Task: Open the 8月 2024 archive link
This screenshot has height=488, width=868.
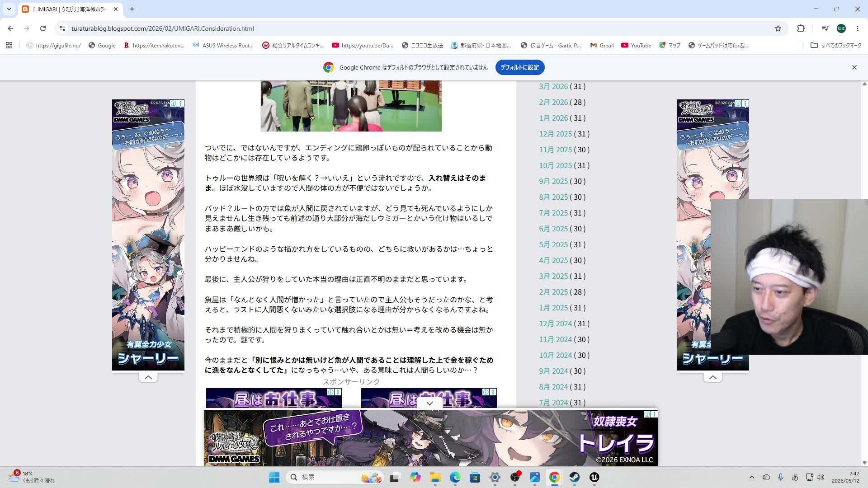Action: click(x=553, y=387)
